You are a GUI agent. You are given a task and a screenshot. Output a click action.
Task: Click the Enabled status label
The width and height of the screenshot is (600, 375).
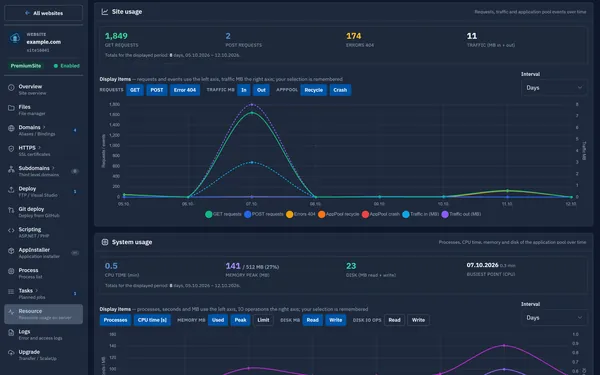[67, 66]
